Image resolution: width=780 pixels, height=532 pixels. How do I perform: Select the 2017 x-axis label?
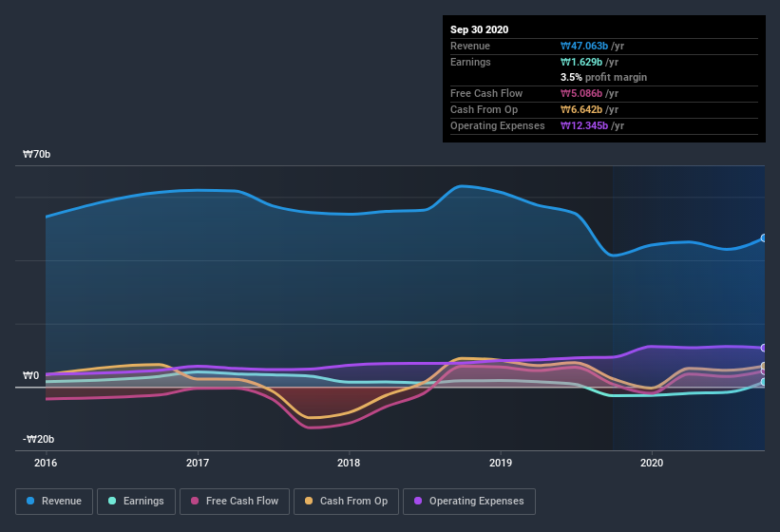point(198,463)
